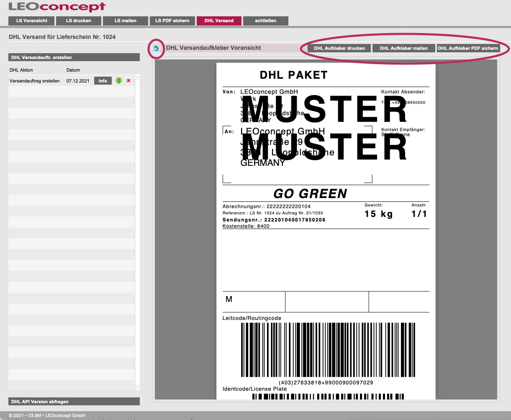This screenshot has height=420, width=511.
Task: Open the LS Voransicht tab
Action: click(32, 21)
